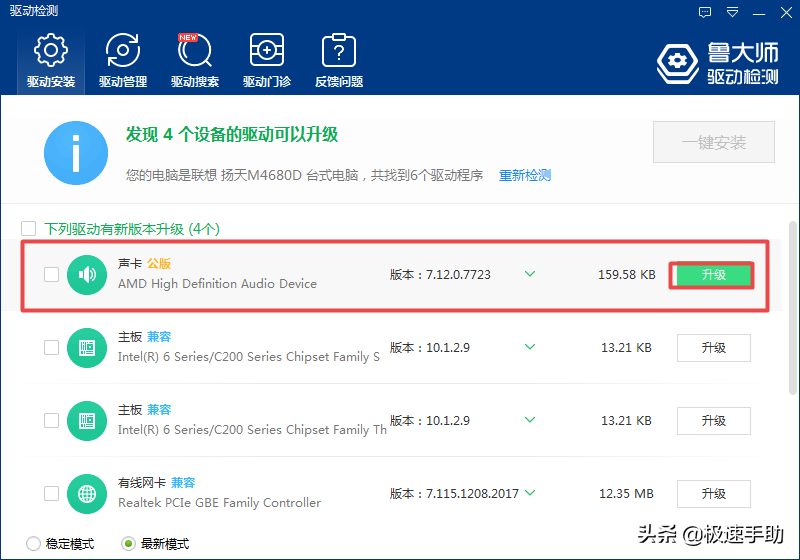Check the AMD High Definition Audio checkbox

click(52, 274)
